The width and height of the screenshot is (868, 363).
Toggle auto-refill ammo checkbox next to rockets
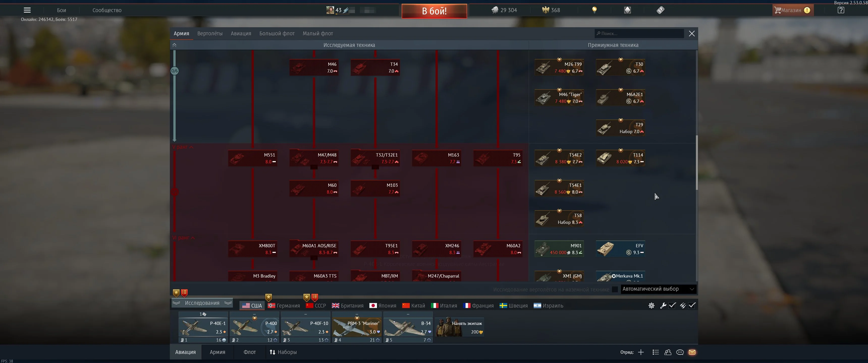(692, 306)
